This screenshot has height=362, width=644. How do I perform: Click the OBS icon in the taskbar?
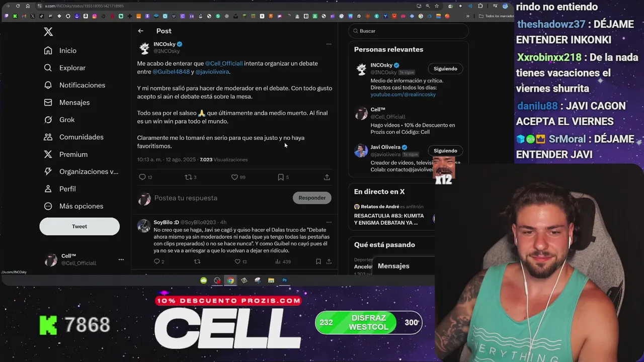click(x=217, y=281)
